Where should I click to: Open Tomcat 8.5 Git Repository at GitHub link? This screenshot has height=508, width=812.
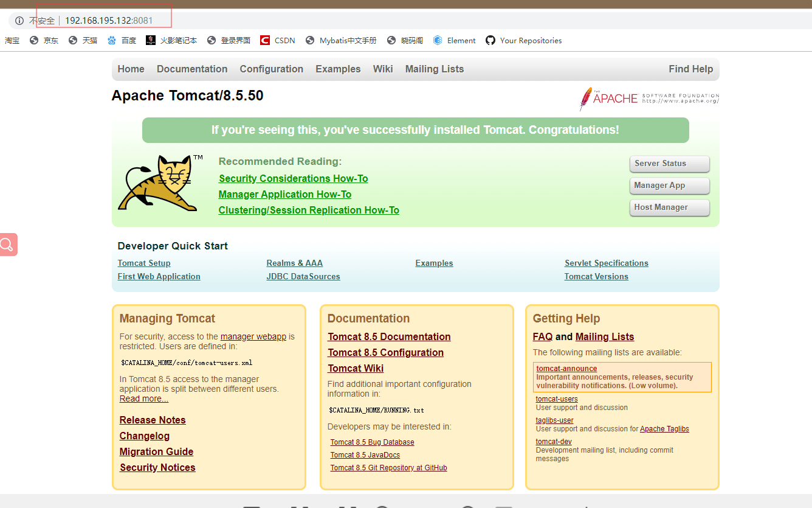click(389, 468)
